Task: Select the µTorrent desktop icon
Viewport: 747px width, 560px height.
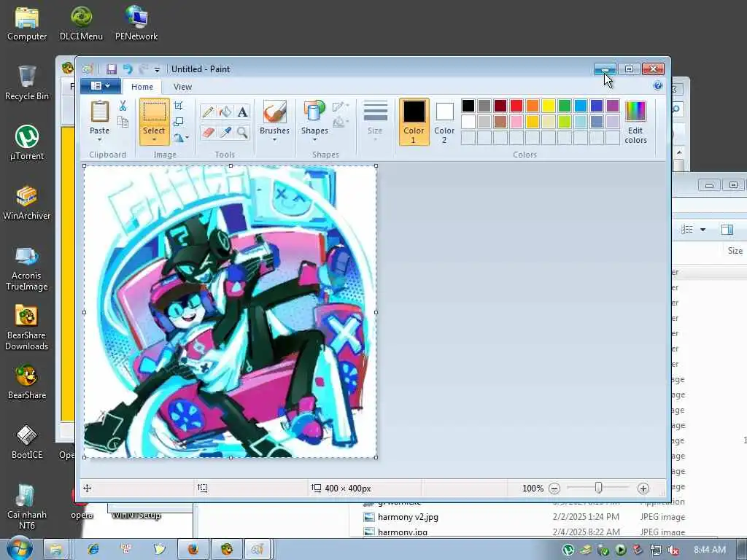Action: point(27,142)
